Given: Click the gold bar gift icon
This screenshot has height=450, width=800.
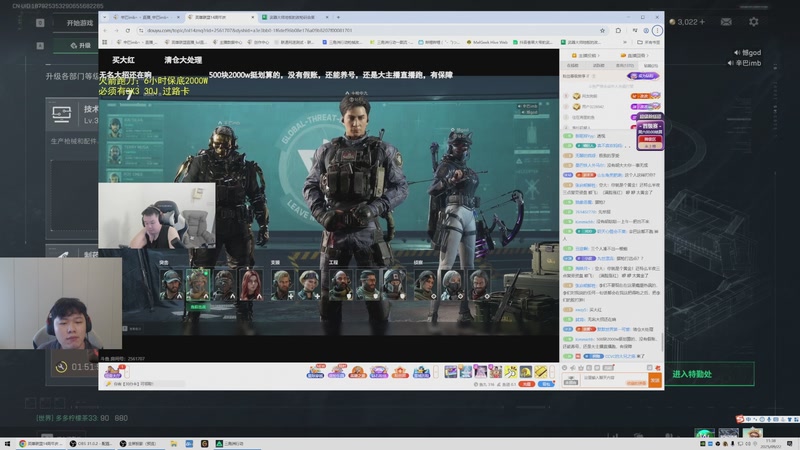Looking at the screenshot, I should coord(541,372).
